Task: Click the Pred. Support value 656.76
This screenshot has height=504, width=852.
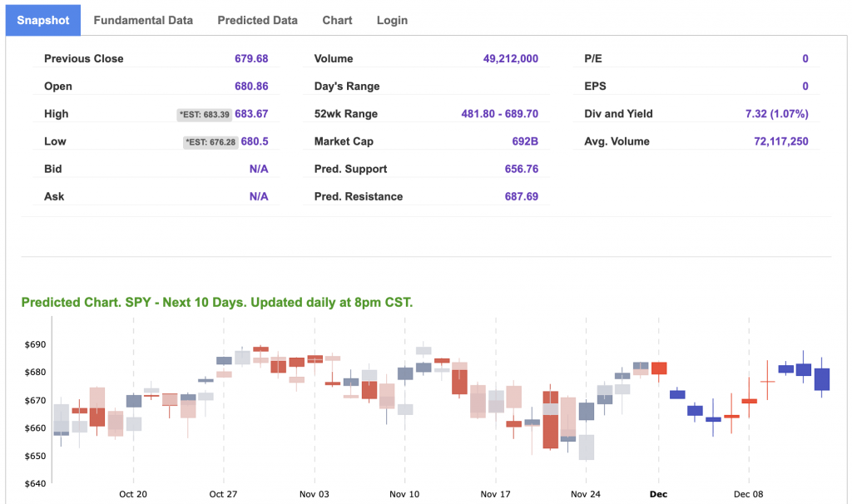Action: click(x=521, y=169)
